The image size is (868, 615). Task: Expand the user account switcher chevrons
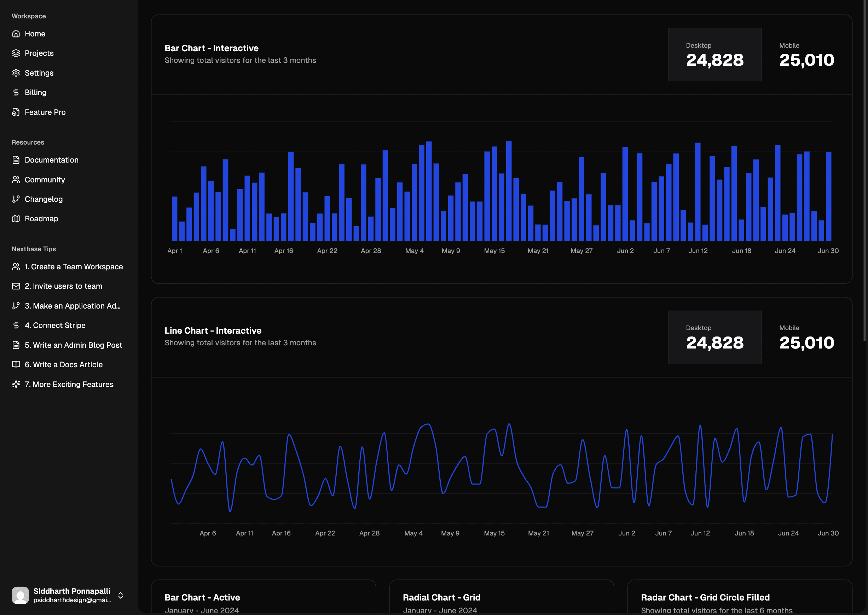click(121, 595)
